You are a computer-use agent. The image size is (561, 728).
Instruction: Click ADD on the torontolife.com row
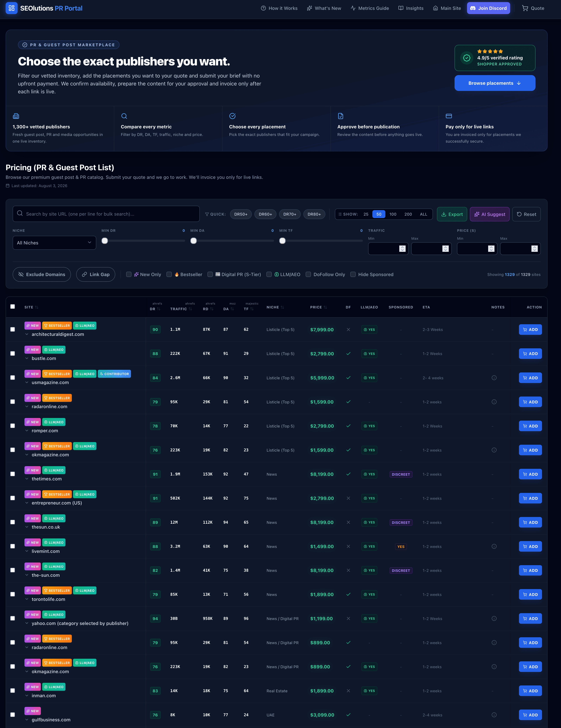coord(530,594)
